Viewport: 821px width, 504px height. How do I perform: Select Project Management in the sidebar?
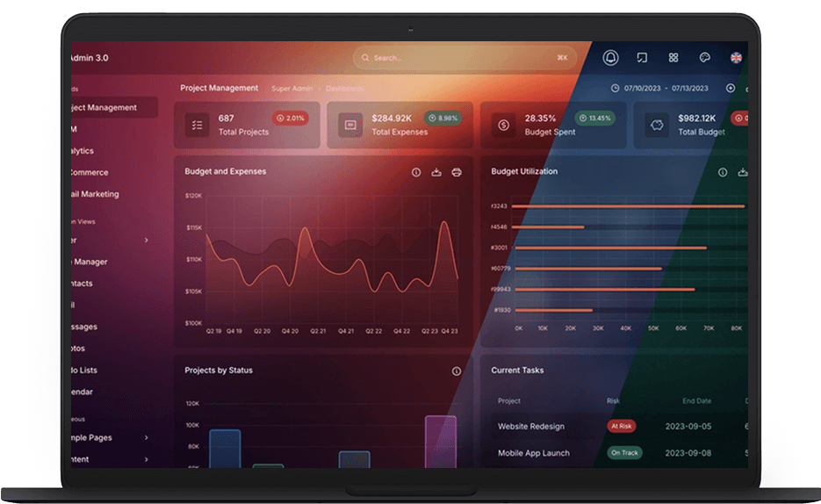pos(105,108)
